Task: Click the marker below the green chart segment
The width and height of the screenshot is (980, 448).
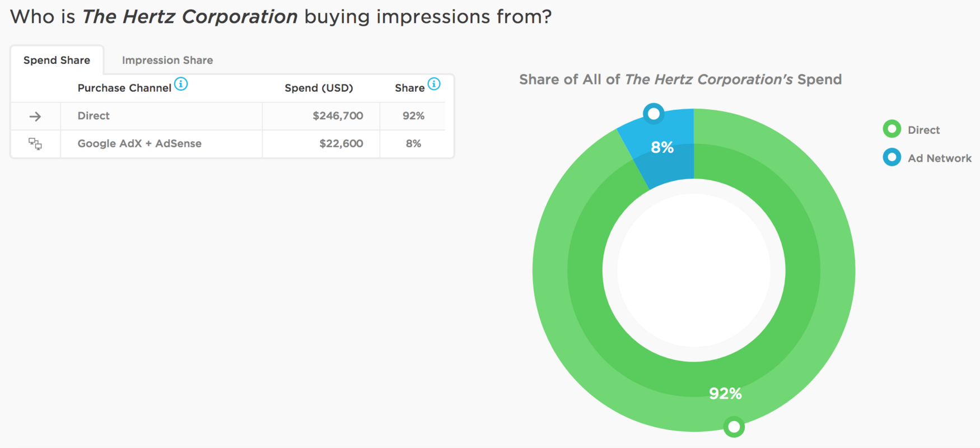Action: pos(734,427)
